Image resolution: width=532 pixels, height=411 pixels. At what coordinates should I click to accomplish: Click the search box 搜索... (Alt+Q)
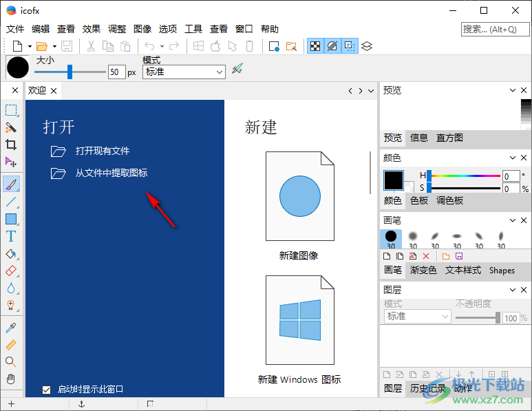point(495,29)
